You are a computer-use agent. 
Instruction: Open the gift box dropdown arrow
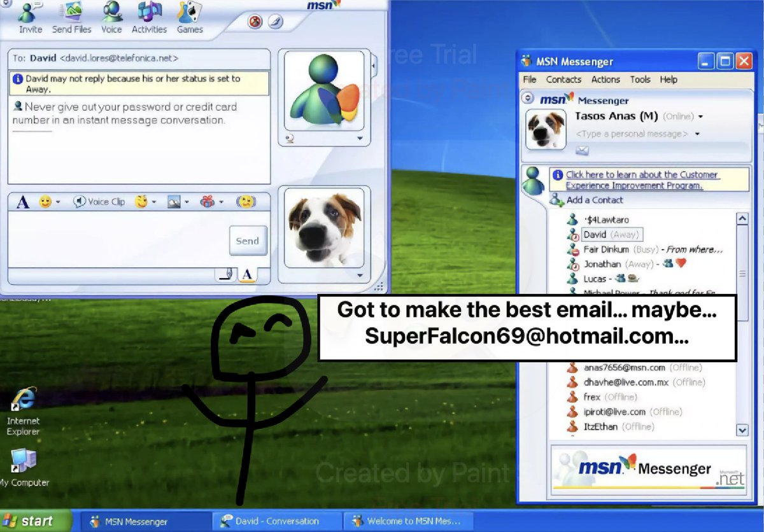pyautogui.click(x=222, y=202)
